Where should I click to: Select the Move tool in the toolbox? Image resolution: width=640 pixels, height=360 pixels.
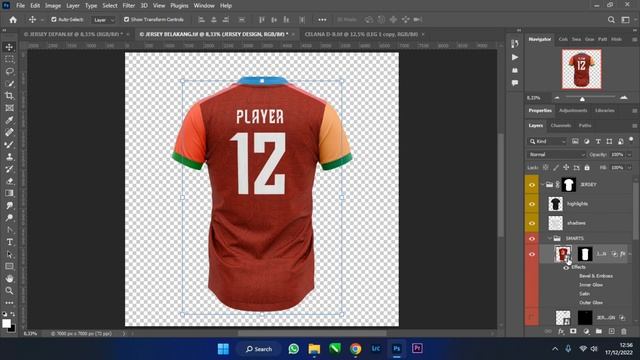point(9,47)
